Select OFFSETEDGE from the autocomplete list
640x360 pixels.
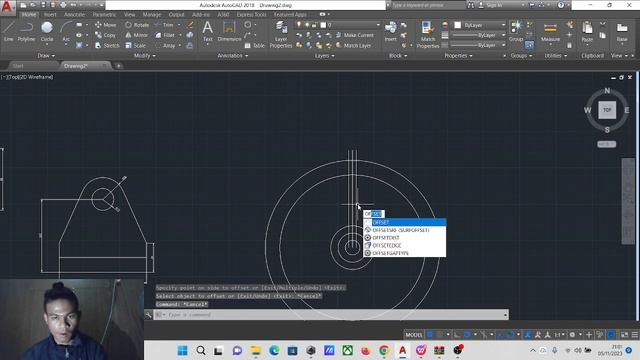[x=405, y=245]
